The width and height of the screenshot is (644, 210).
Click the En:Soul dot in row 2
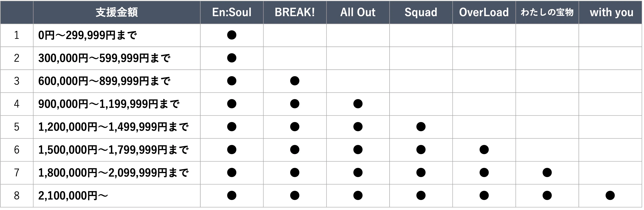tap(231, 58)
